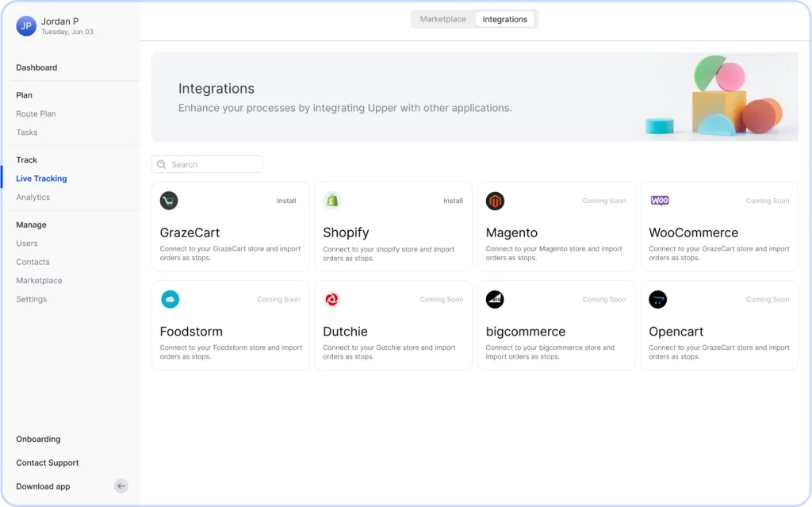The height and width of the screenshot is (507, 812).
Task: Switch to the Marketplace tab
Action: pyautogui.click(x=442, y=19)
